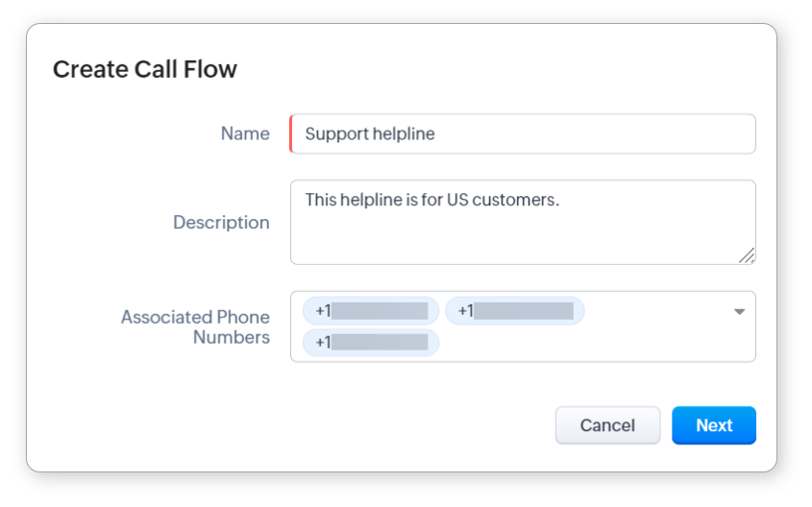Click the "+1" prefix of the first chip
This screenshot has width=812, height=507.
pos(323,311)
